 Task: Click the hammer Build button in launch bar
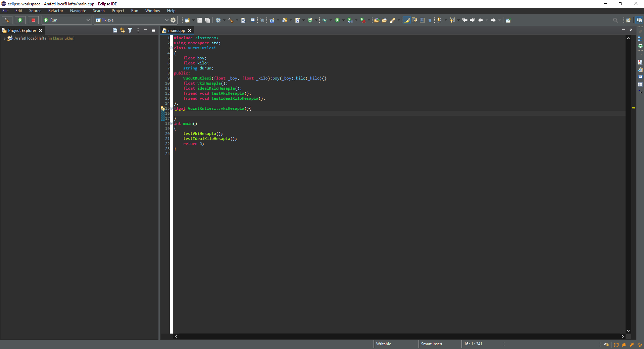(x=7, y=20)
